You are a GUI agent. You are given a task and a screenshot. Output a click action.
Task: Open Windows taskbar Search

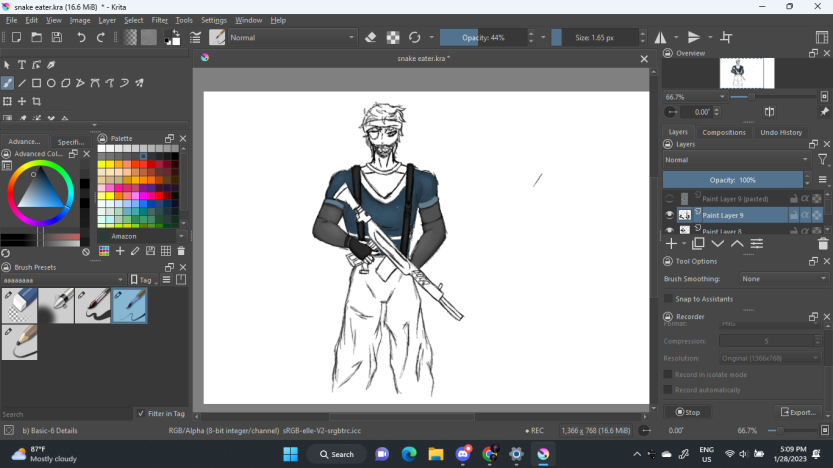pyautogui.click(x=337, y=454)
